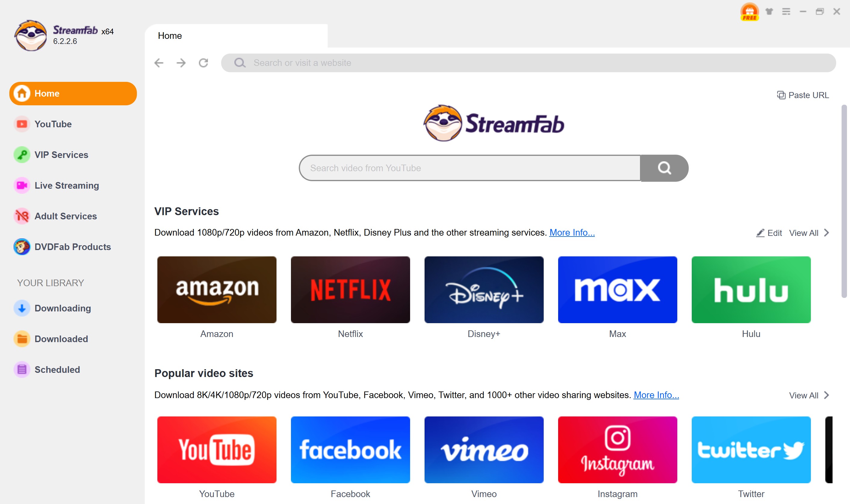The width and height of the screenshot is (850, 504).
Task: Open the Facebook video site tile
Action: click(x=351, y=450)
